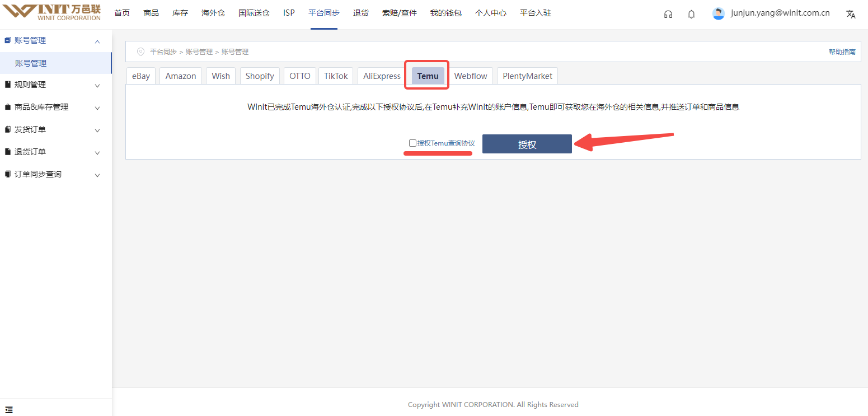
Task: Click the 规则管理 sidebar label
Action: 30,85
